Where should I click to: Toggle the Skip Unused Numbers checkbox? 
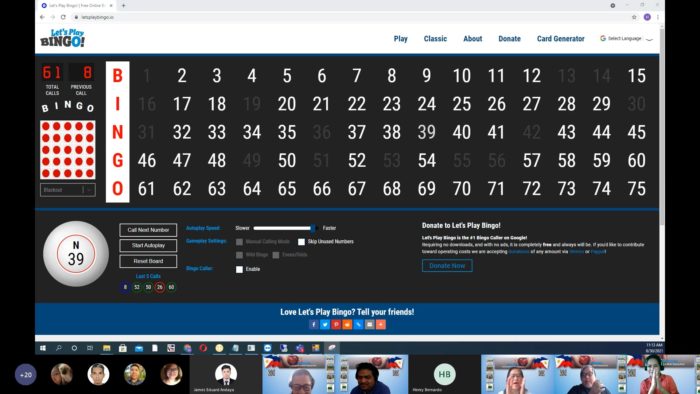point(301,241)
